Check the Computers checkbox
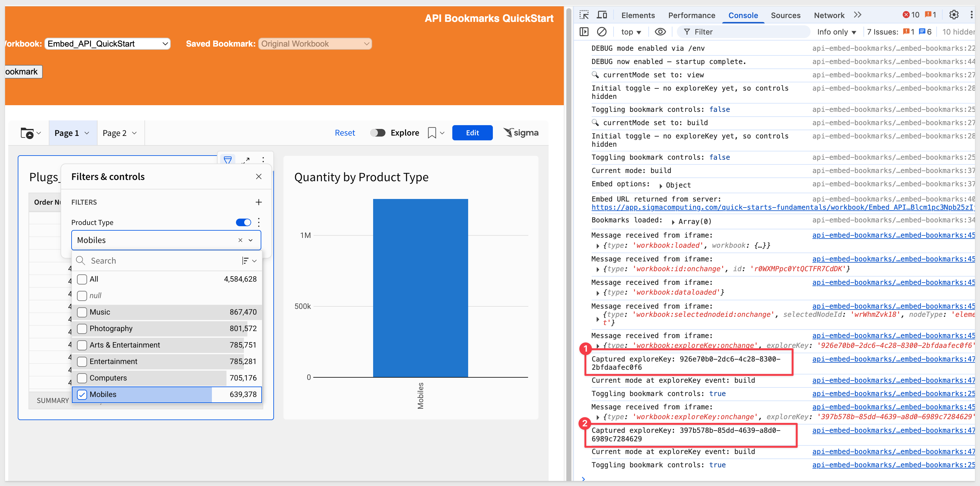The image size is (980, 486). 82,378
